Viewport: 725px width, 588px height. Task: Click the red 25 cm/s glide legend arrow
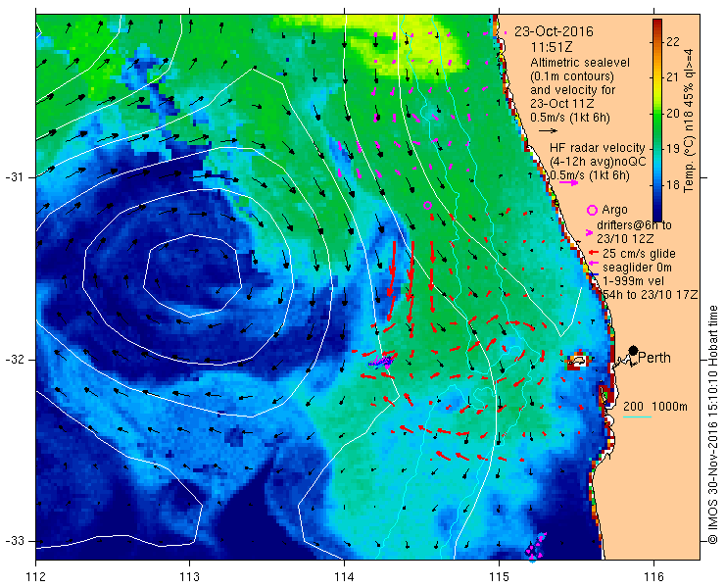pos(594,253)
